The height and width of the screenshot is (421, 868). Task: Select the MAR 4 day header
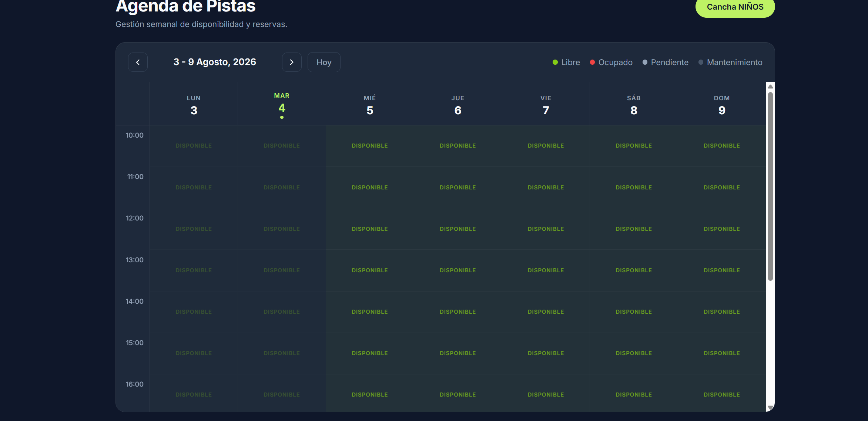tap(282, 104)
